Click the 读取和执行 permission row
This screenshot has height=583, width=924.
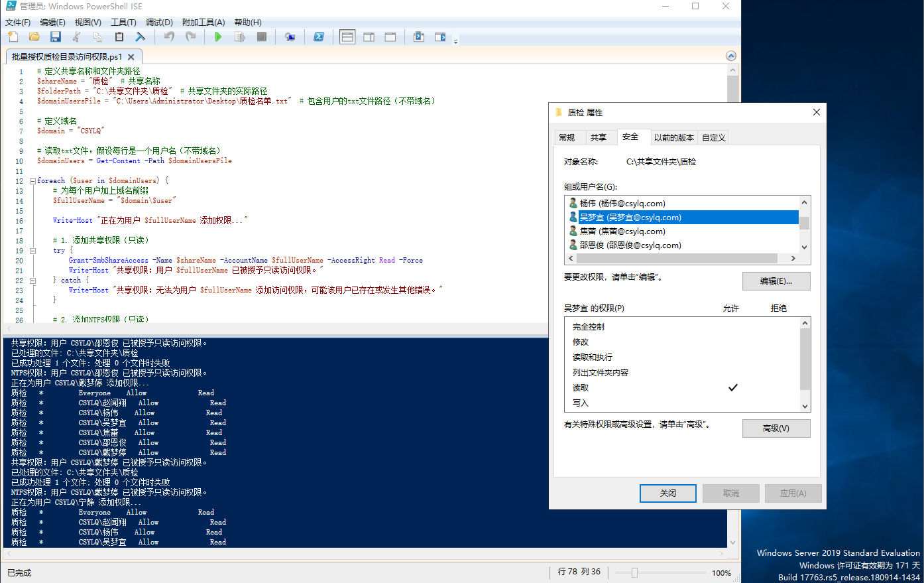click(683, 357)
